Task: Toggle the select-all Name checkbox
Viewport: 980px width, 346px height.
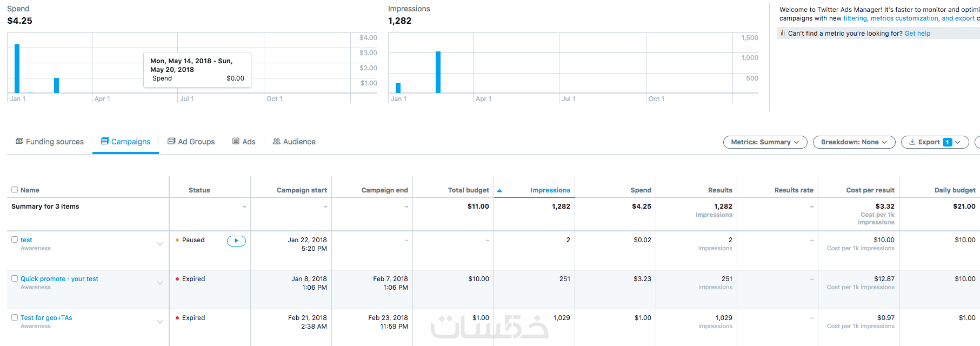Action: 15,190
